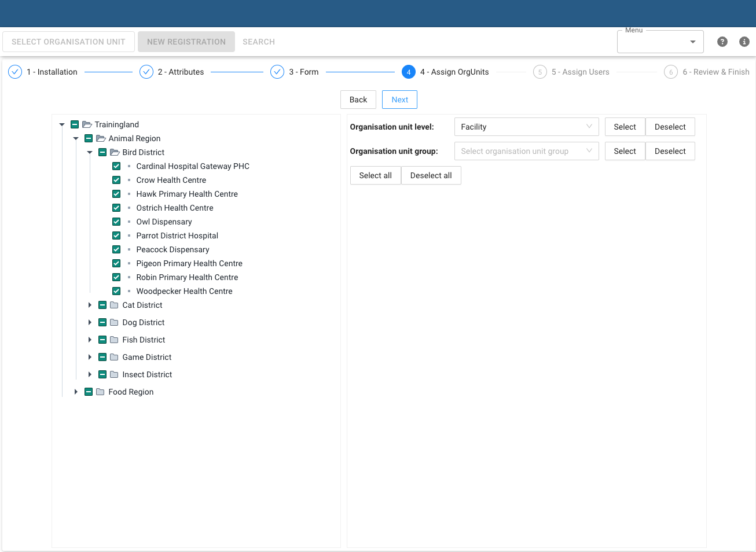Open the Menu dropdown

(x=660, y=42)
